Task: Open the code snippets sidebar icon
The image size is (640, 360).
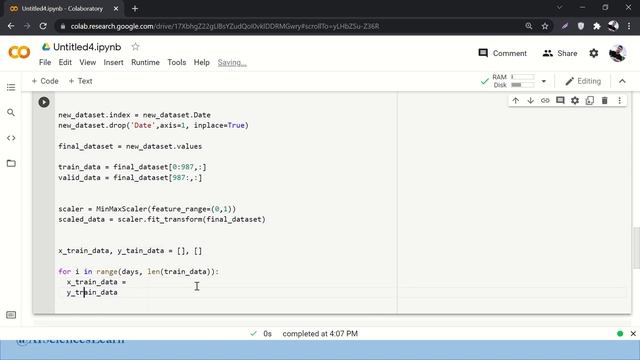Action: pyautogui.click(x=11, y=138)
